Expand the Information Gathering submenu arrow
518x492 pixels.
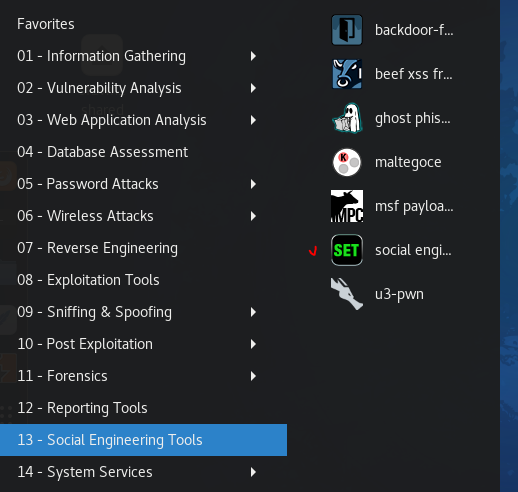pos(253,56)
